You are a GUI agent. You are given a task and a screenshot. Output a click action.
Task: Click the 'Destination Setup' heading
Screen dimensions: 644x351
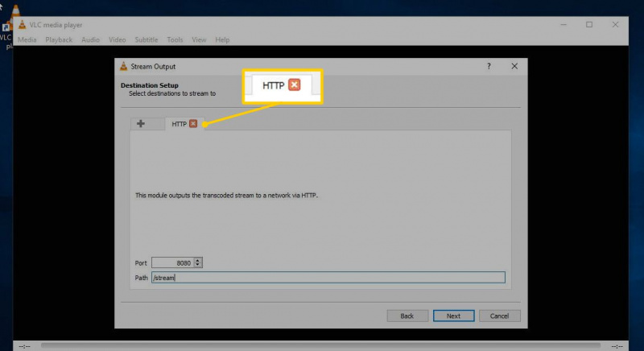point(150,85)
